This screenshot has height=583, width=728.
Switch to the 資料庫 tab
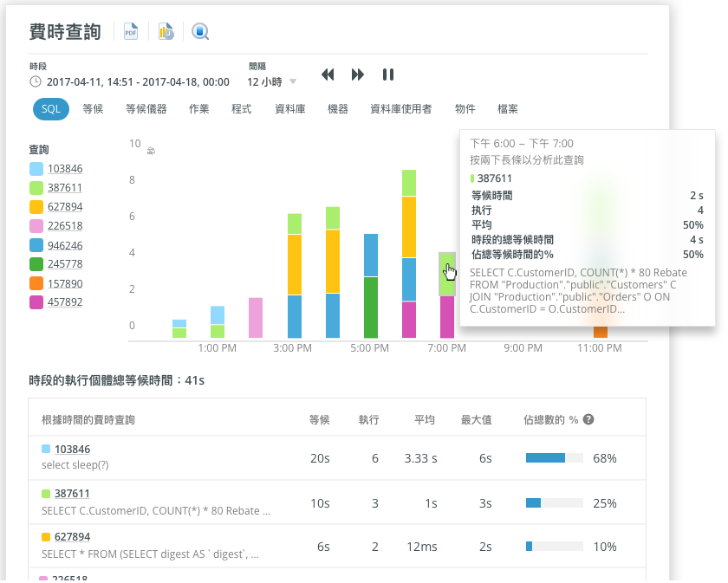click(290, 109)
